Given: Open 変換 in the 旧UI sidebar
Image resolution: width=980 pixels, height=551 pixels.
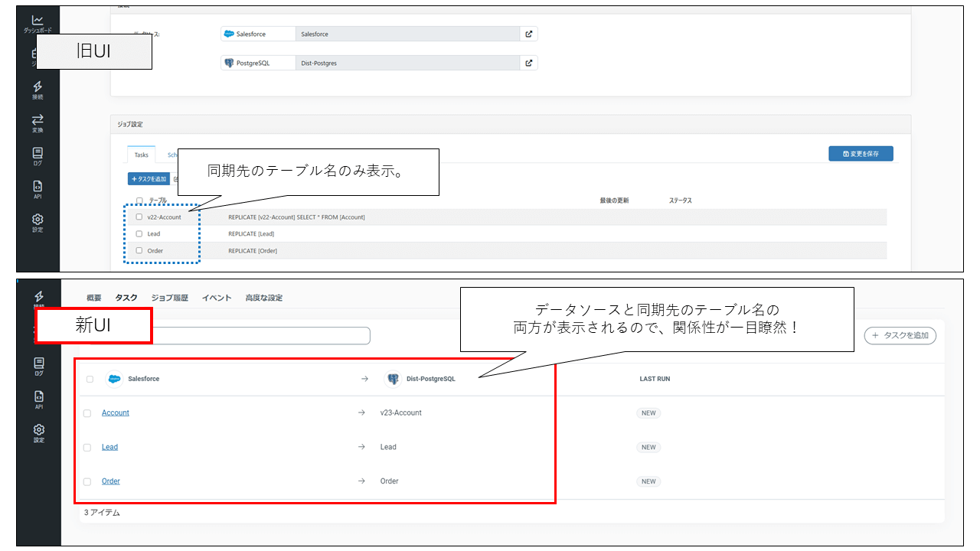Looking at the screenshot, I should [38, 122].
